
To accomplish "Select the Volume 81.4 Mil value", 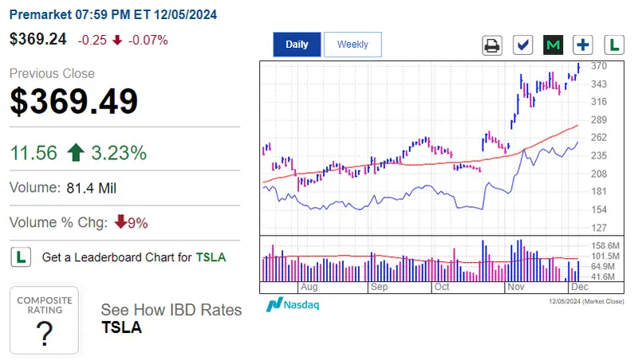I will click(x=91, y=188).
